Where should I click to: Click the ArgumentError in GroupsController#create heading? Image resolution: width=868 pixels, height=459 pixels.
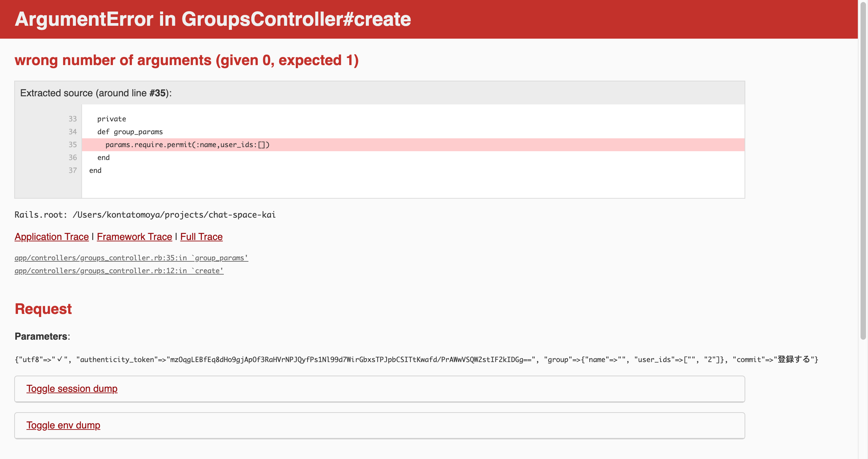tap(213, 19)
